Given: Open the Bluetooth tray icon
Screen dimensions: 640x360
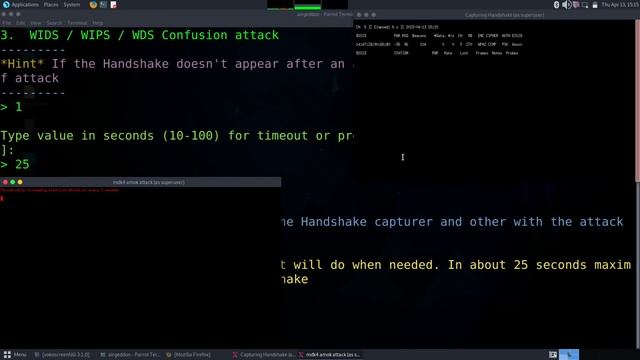Looking at the screenshot, I should coord(556,5).
